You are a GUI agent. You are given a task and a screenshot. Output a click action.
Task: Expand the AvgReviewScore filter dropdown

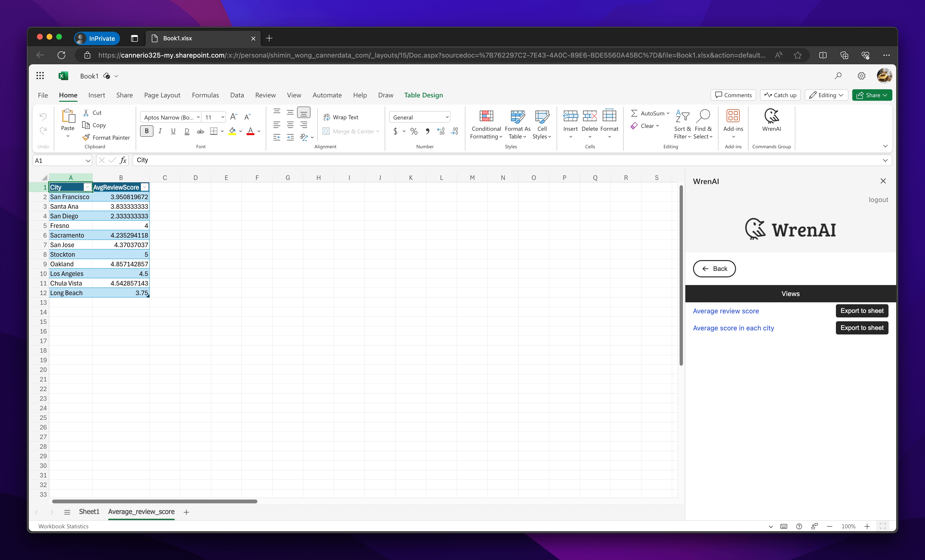145,187
